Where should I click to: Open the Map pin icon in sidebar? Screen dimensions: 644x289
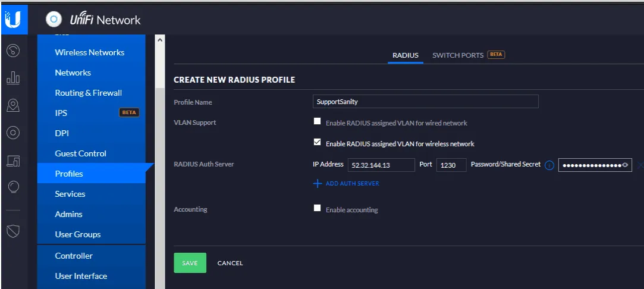point(14,105)
